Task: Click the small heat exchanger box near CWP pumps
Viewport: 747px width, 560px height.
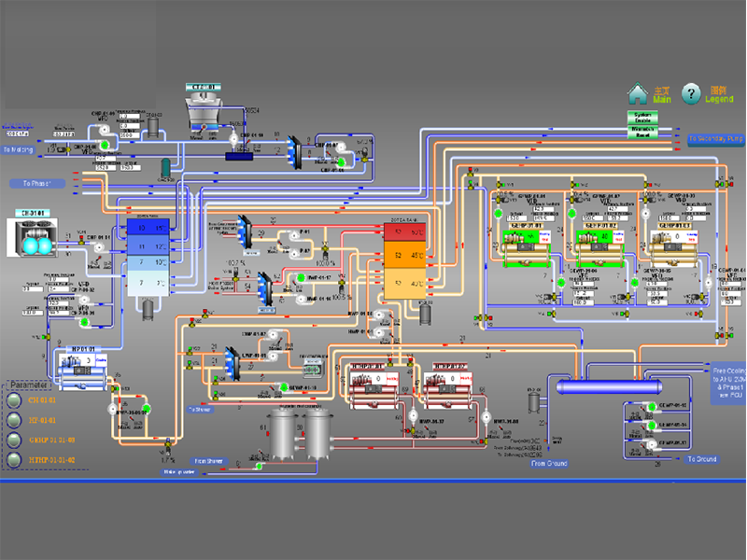Action: [313, 368]
